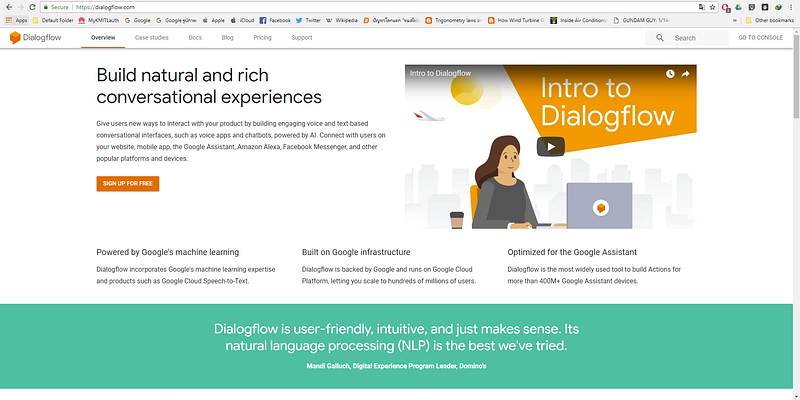The width and height of the screenshot is (800, 400).
Task: Open the Facebook bookmark
Action: (x=275, y=20)
